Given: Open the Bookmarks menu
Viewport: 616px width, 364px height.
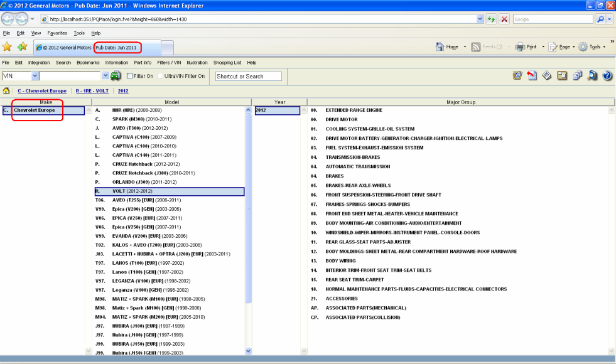Looking at the screenshot, I should click(88, 62).
